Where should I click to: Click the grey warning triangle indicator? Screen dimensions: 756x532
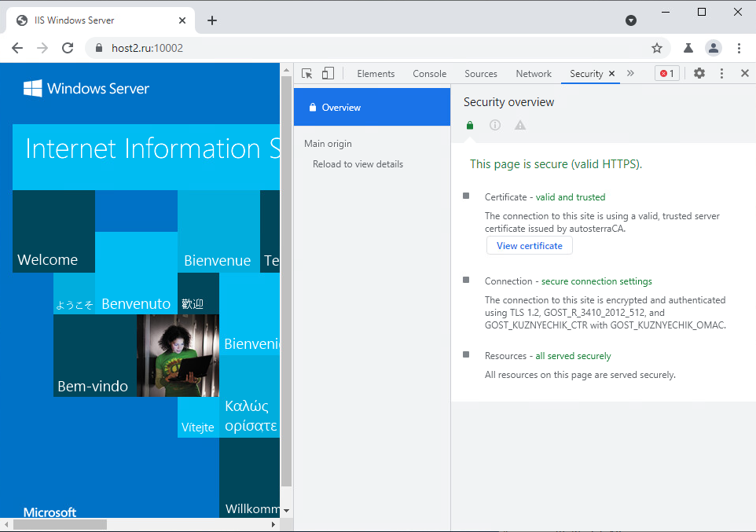click(519, 126)
